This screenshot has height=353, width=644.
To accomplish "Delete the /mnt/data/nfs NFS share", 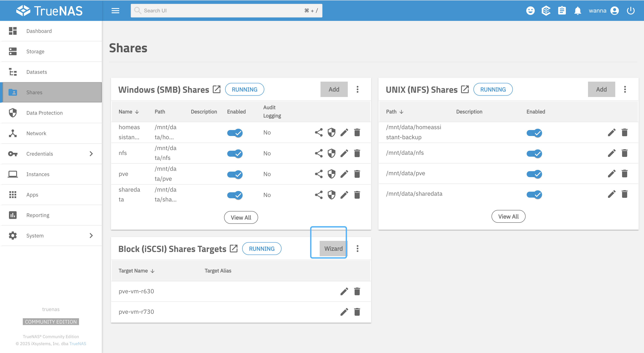I will click(624, 153).
